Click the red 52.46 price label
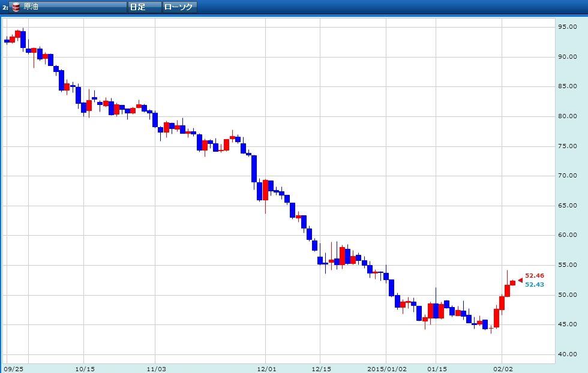Viewport: 588px width, 373px height. tap(535, 275)
